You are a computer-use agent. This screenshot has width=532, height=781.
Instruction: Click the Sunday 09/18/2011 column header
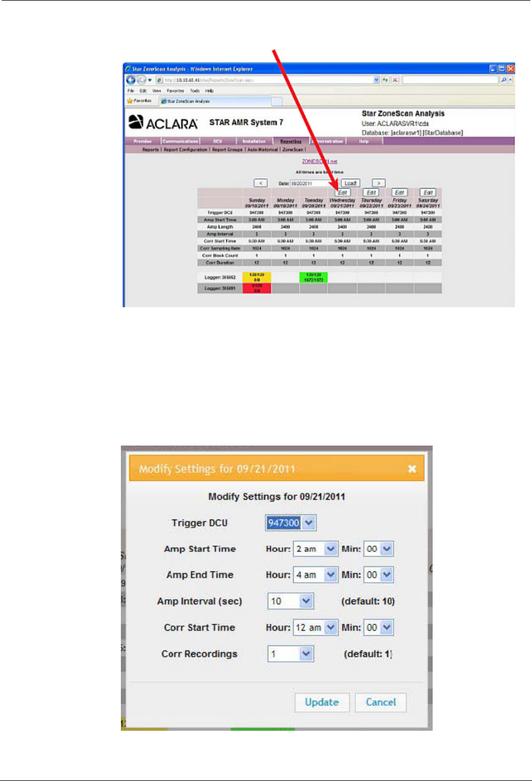tap(257, 203)
